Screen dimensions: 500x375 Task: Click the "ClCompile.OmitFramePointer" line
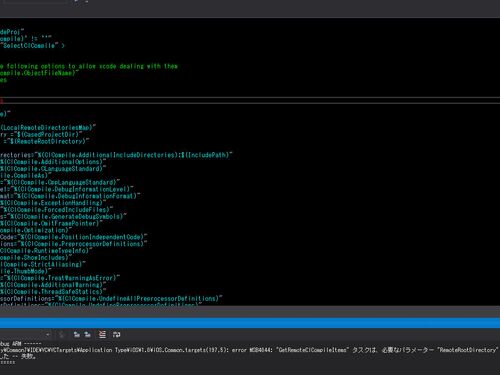coord(51,223)
